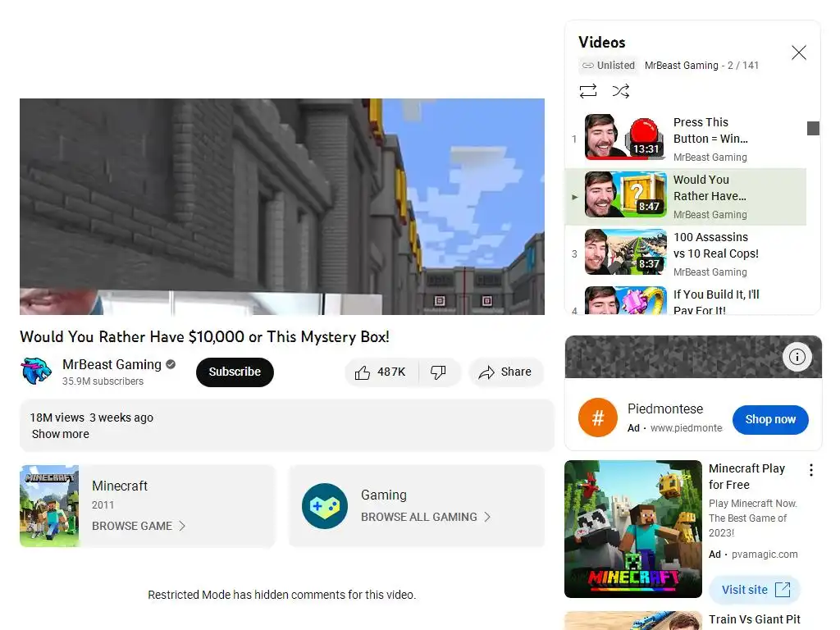The height and width of the screenshot is (630, 840).
Task: Visit site for Minecraft ad
Action: click(755, 590)
